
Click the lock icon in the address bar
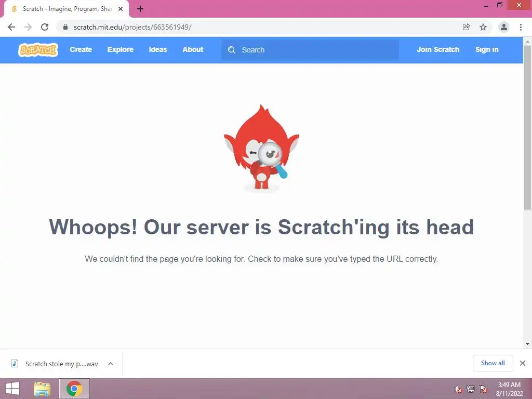pos(65,27)
